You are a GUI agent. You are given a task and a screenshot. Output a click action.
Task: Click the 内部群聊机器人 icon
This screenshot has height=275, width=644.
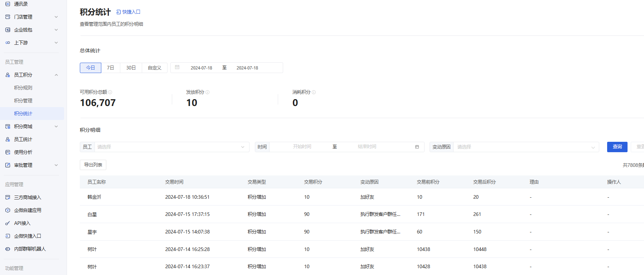pyautogui.click(x=8, y=249)
